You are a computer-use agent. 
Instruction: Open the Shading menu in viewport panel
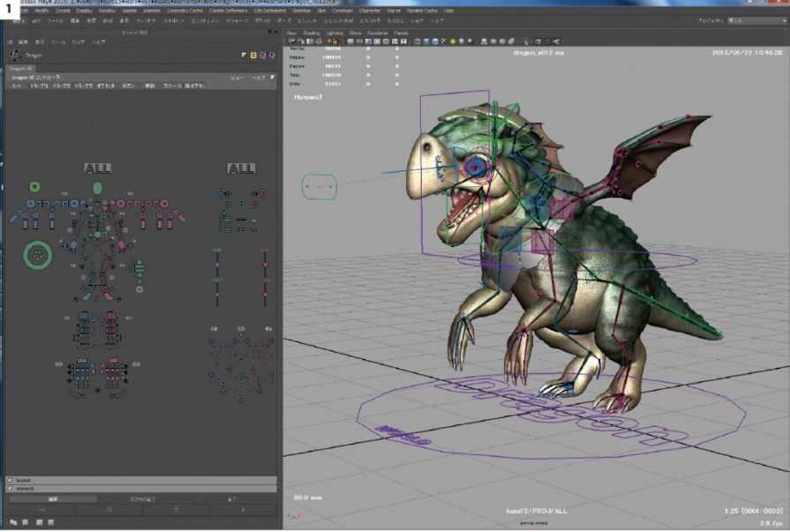312,33
